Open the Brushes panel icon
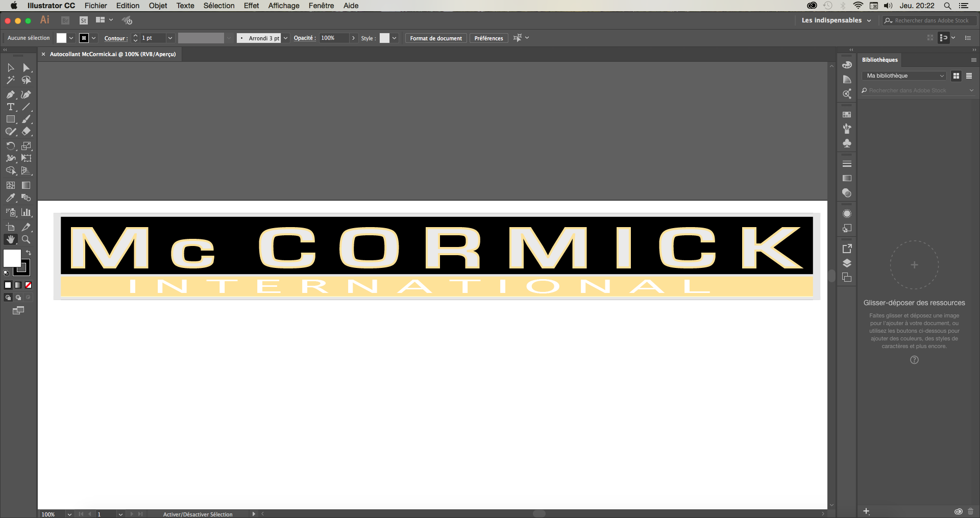 point(847,129)
